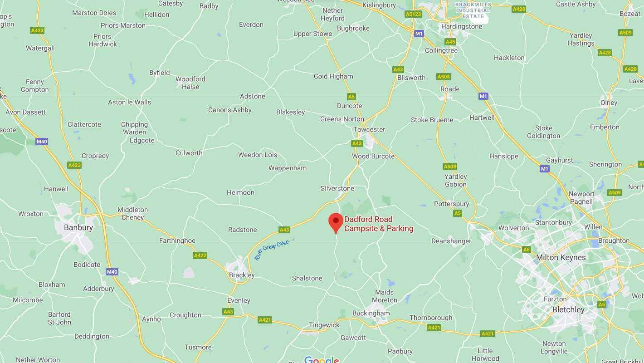This screenshot has height=363, width=644.
Task: Click the Towcester town label
Action: pos(369,129)
